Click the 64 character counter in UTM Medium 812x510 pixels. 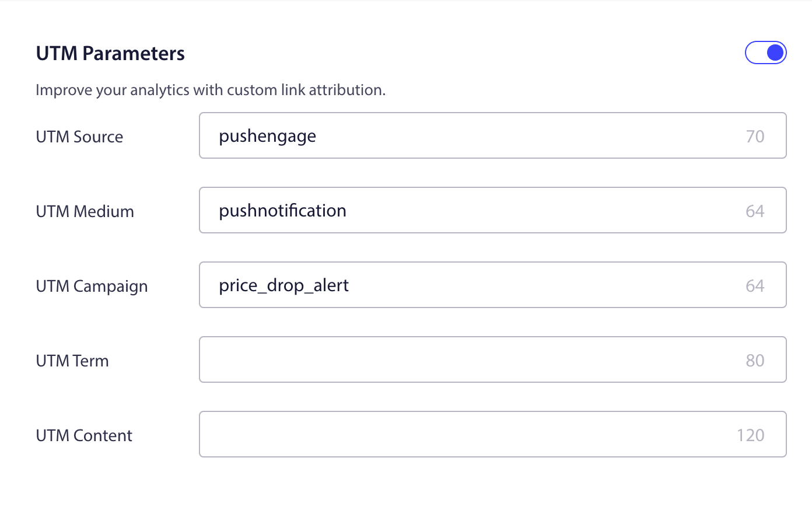755,211
